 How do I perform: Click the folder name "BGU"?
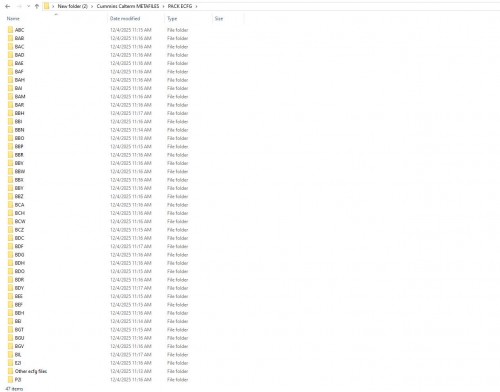point(19,338)
